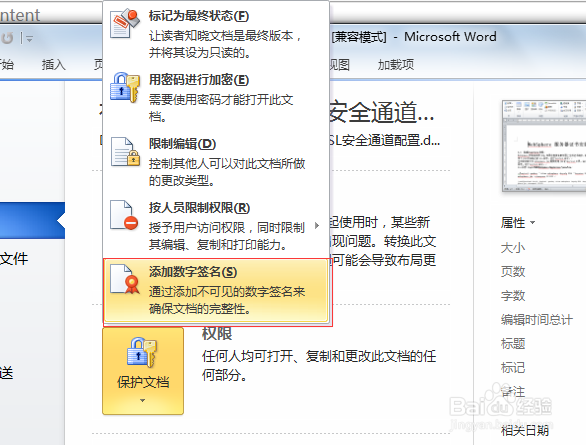Click the 字数 property label
This screenshot has width=586, height=445.
513,296
